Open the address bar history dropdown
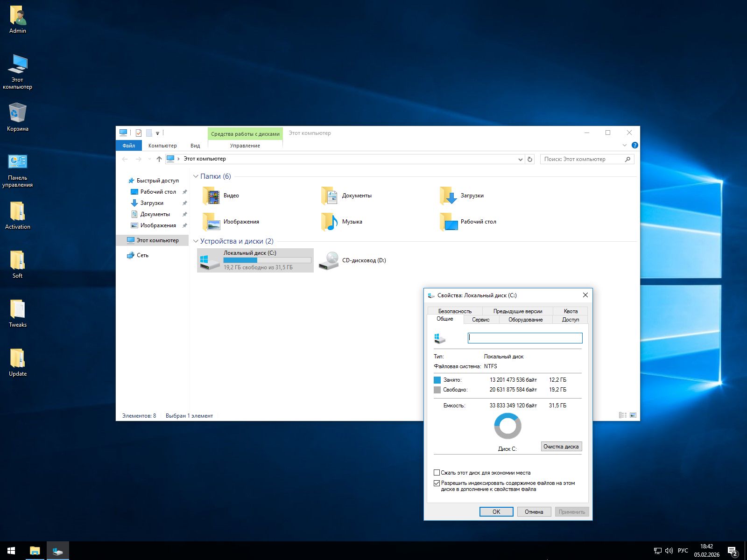747x560 pixels. click(x=520, y=159)
